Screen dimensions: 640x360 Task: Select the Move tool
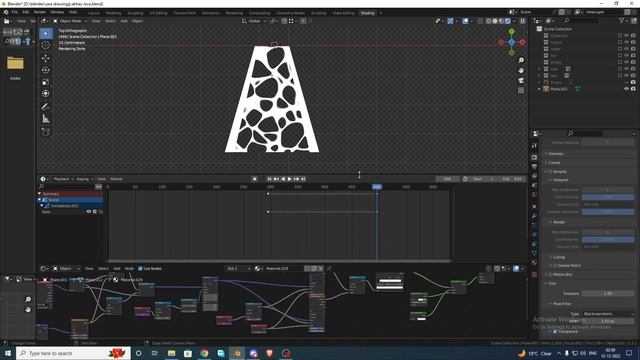[46, 58]
